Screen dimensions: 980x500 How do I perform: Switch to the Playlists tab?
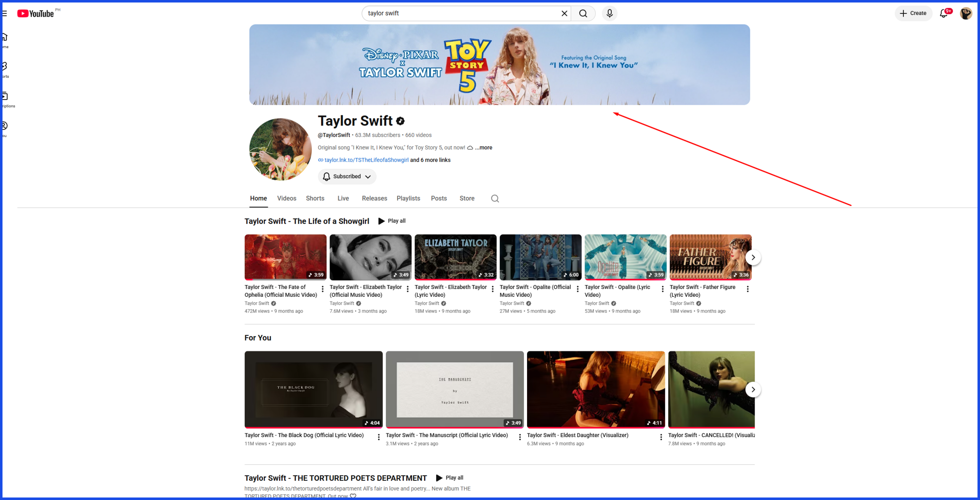click(408, 199)
